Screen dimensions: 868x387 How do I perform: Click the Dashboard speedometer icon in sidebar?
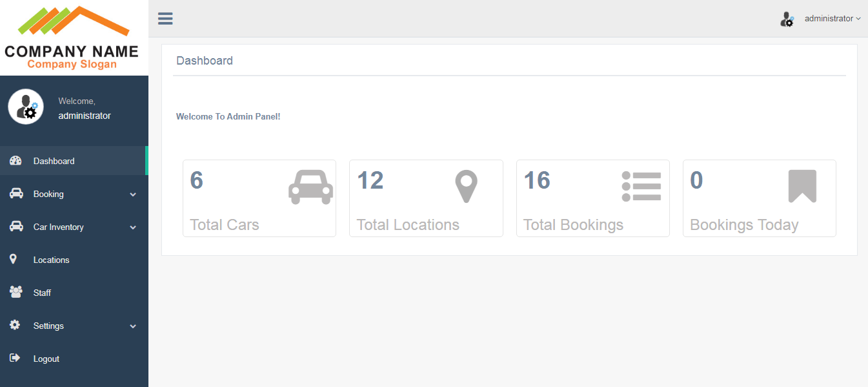15,160
